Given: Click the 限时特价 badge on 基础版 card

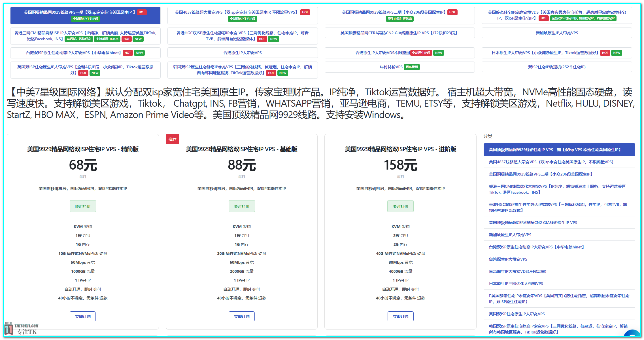Looking at the screenshot, I should [242, 206].
